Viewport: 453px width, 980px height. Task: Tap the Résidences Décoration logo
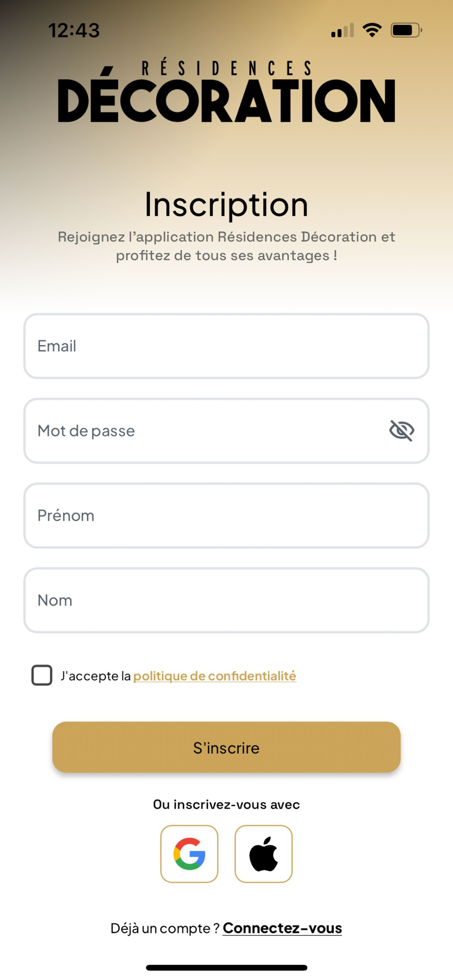click(226, 92)
